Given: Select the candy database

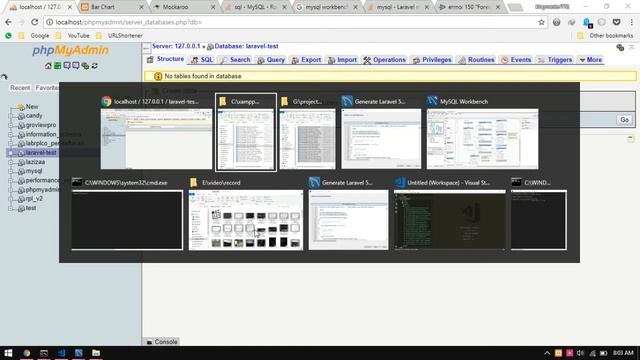Looking at the screenshot, I should 33,116.
